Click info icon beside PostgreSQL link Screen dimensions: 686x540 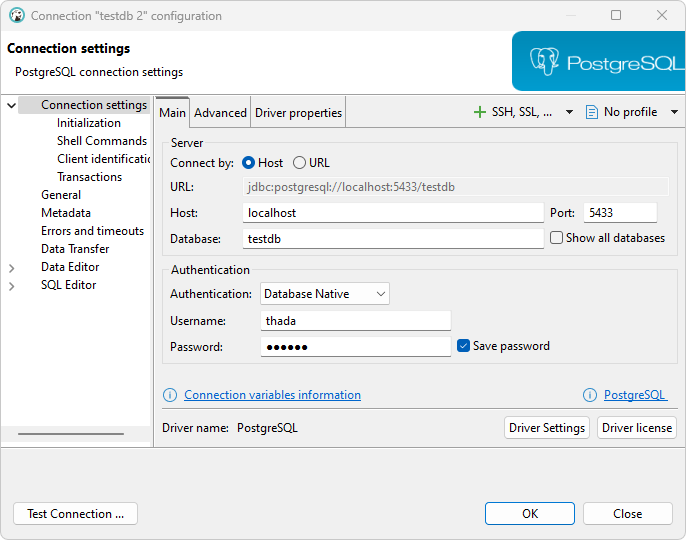tap(590, 395)
